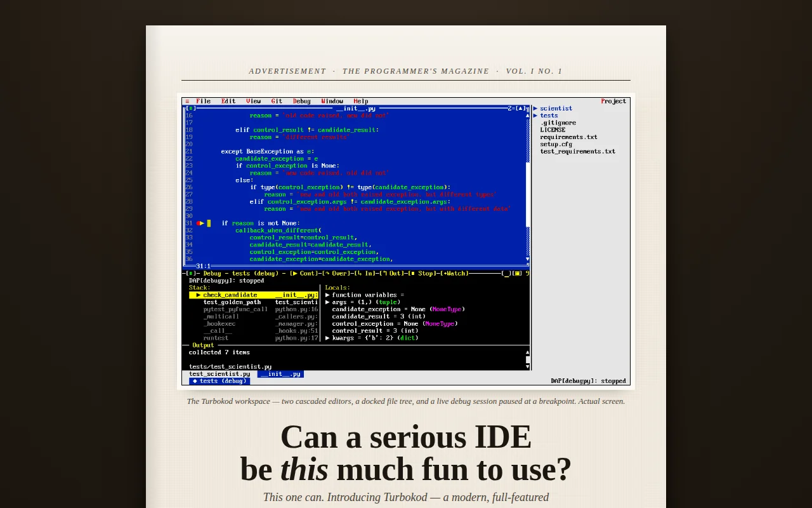
Task: Click the editor scrollbar down arrow
Action: coord(528,258)
